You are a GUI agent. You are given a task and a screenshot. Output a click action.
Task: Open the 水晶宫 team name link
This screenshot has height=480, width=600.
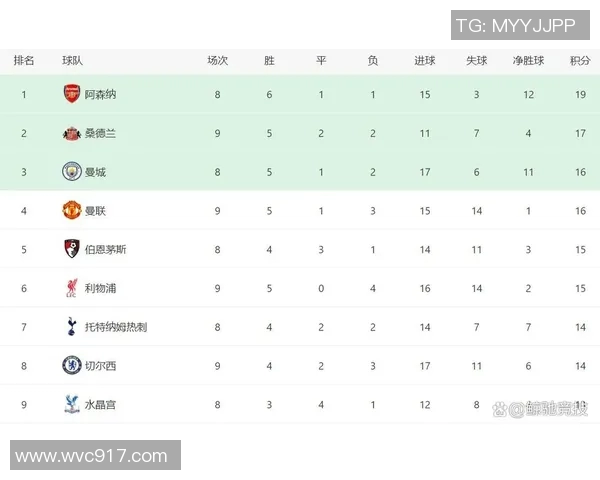[100, 405]
